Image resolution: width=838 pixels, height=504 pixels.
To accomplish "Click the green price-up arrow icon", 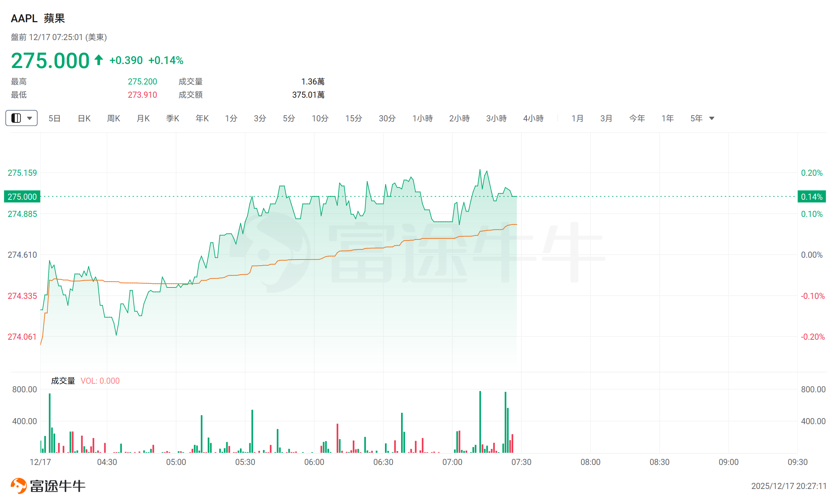I will [99, 60].
